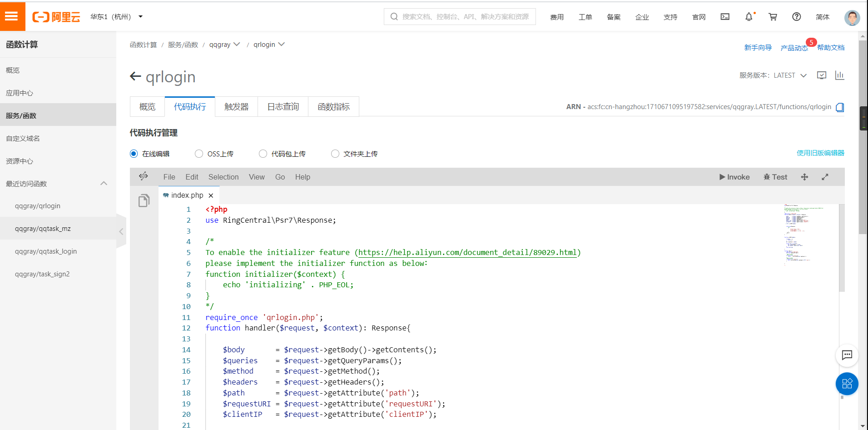Viewport: 868px width, 430px height.
Task: Expand the editor to fullscreen
Action: (x=825, y=177)
